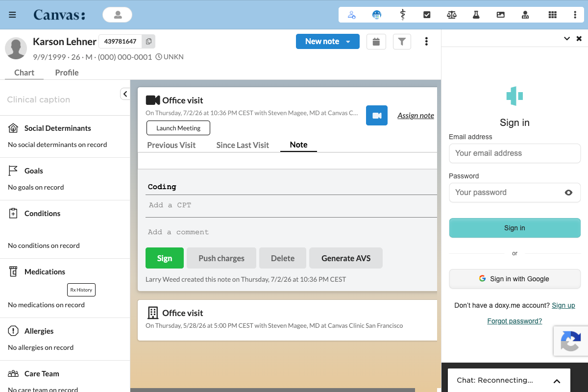Collapse doxy.me panel with down chevron
This screenshot has height=392, width=588.
[567, 38]
